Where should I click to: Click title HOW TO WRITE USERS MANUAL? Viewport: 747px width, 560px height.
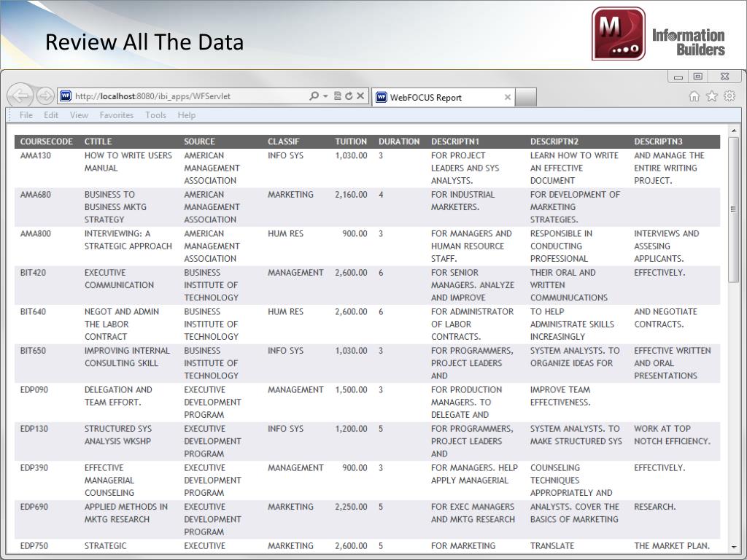click(x=128, y=162)
